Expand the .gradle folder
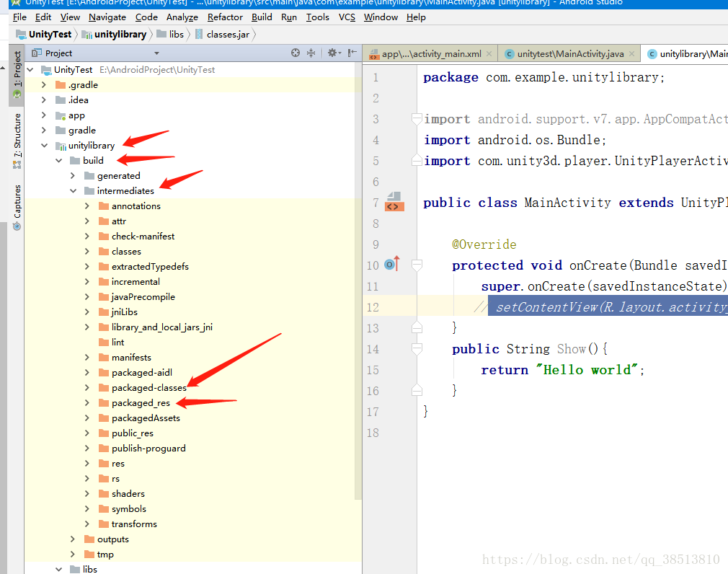This screenshot has height=574, width=728. tap(44, 84)
